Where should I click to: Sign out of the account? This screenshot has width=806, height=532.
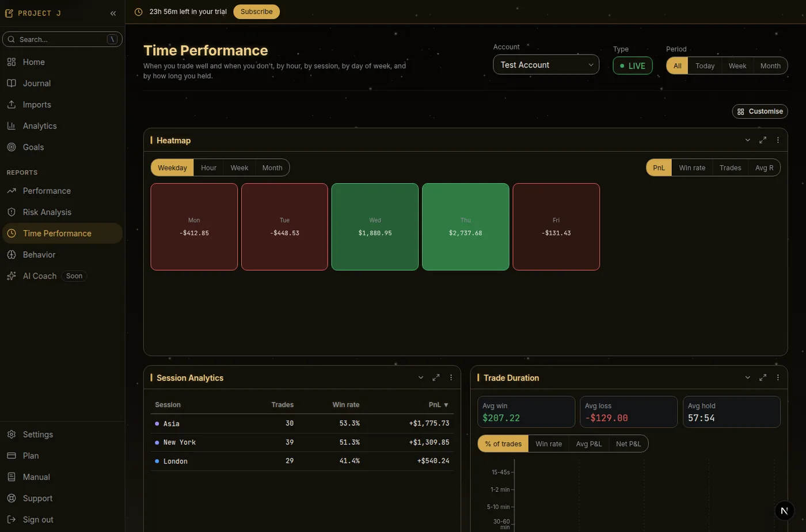[x=62, y=519]
